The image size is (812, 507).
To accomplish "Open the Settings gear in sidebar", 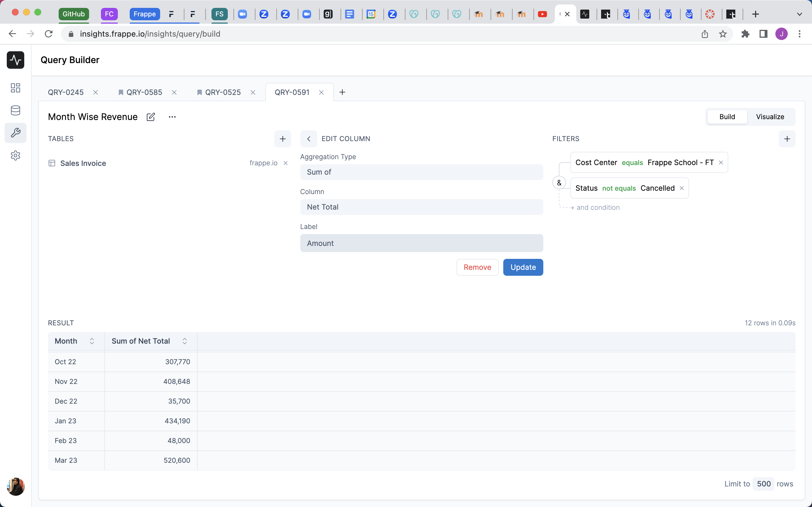I will click(x=16, y=155).
